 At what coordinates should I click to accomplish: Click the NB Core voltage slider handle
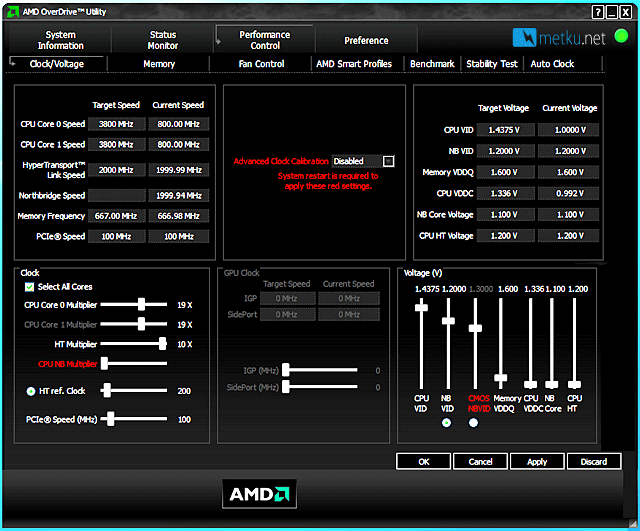pyautogui.click(x=552, y=384)
